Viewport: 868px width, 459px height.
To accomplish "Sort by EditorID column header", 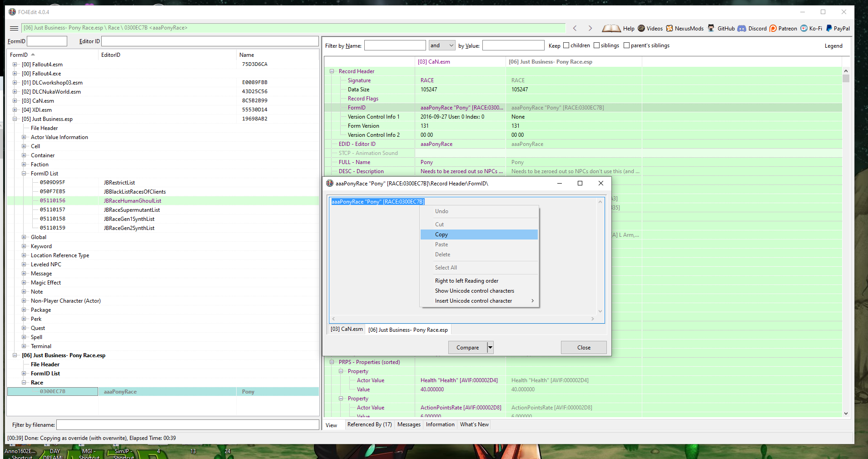I will 167,55.
